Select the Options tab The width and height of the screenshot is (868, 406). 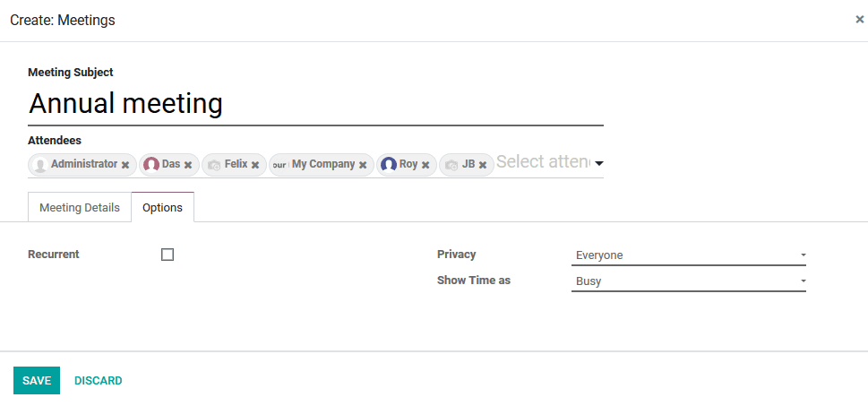(163, 208)
